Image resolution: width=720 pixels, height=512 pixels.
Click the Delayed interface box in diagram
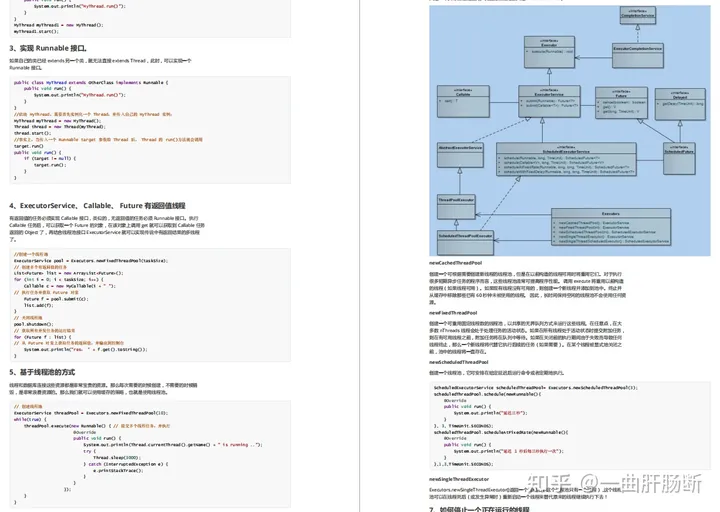coord(680,105)
